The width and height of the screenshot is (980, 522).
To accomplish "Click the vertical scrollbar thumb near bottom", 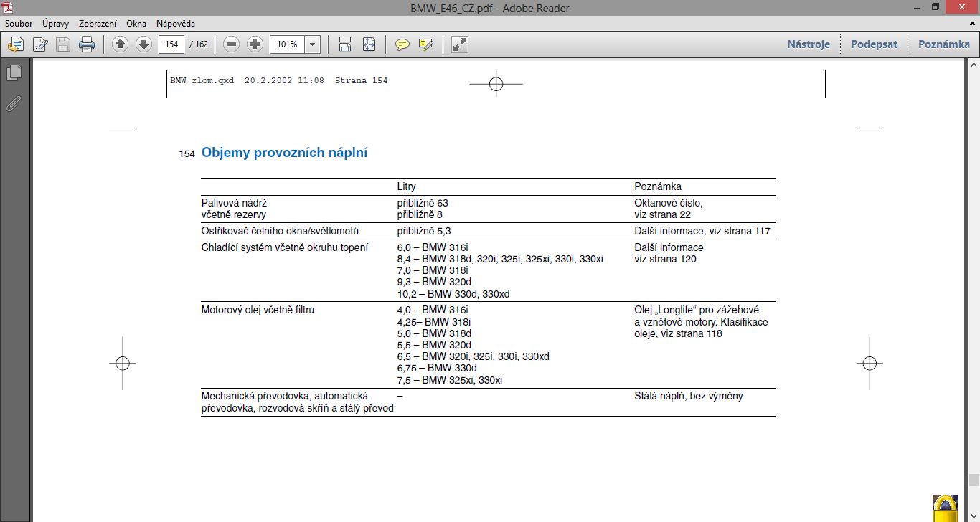I will click(974, 480).
